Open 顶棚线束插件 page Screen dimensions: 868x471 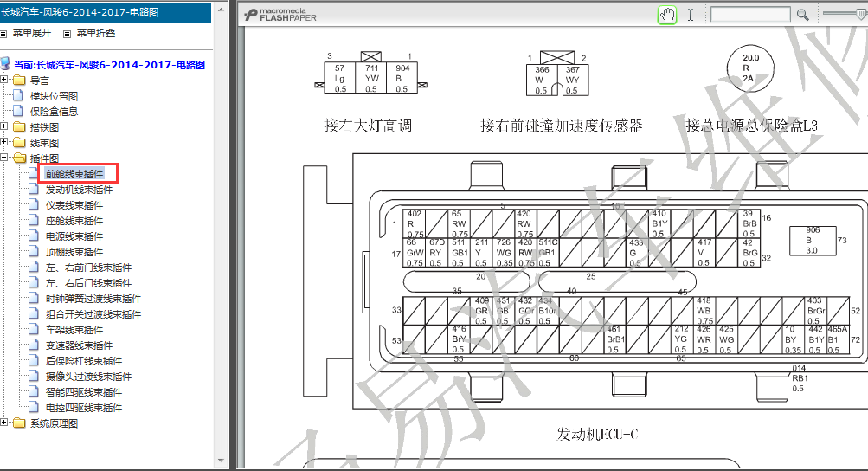click(74, 252)
